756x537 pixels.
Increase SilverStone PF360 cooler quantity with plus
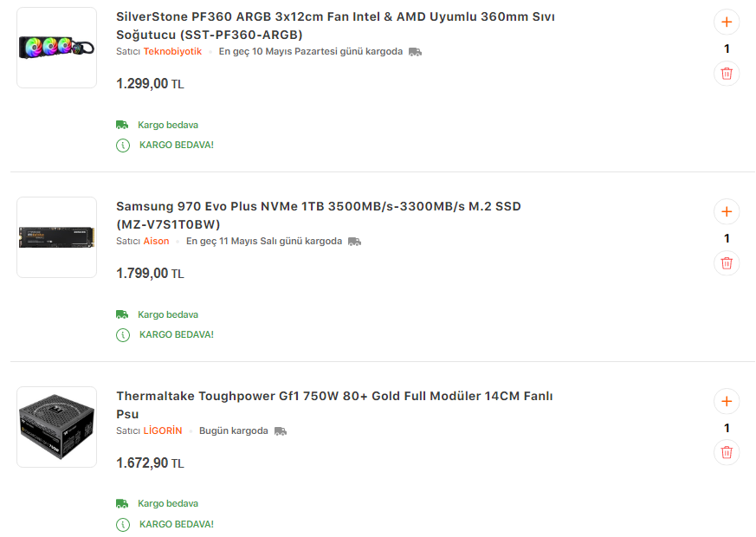pyautogui.click(x=726, y=22)
